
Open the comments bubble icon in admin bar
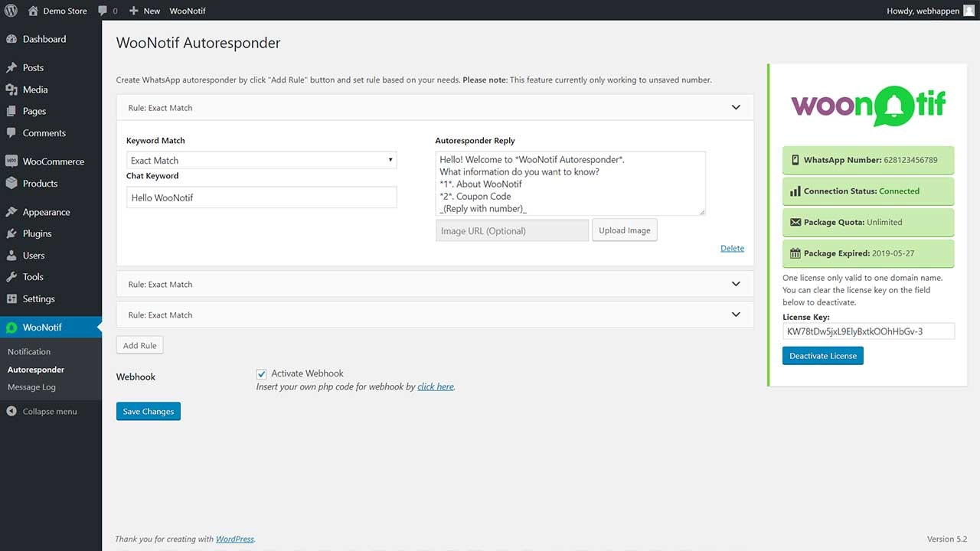point(102,11)
